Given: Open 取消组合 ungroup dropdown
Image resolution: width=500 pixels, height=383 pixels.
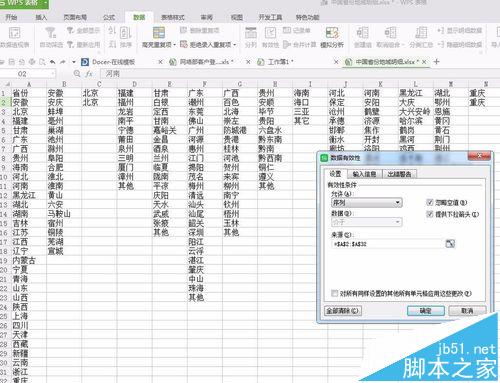Looking at the screenshot, I should 390,44.
